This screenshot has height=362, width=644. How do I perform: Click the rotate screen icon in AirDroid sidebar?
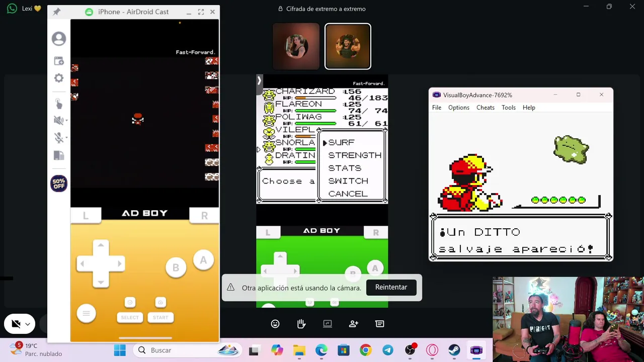59,155
